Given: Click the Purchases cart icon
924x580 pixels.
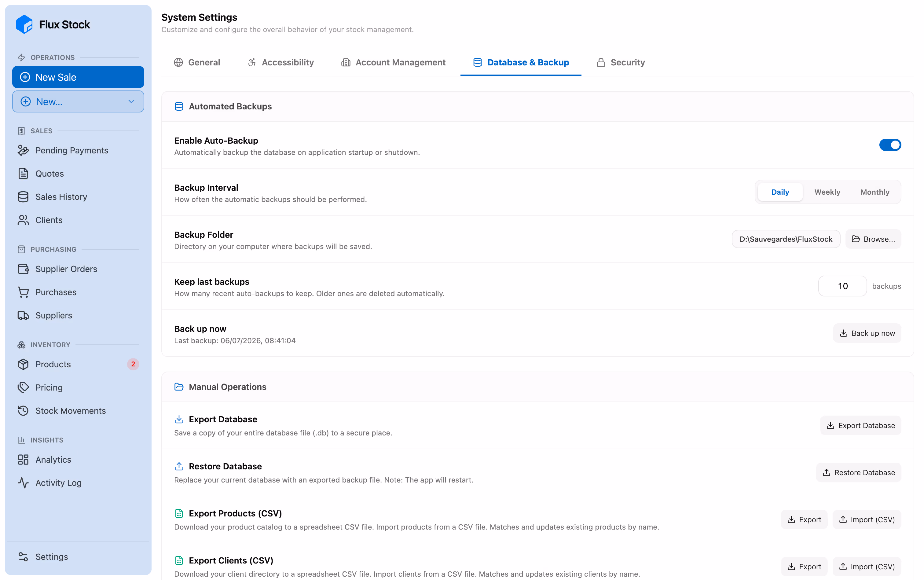Looking at the screenshot, I should tap(23, 292).
